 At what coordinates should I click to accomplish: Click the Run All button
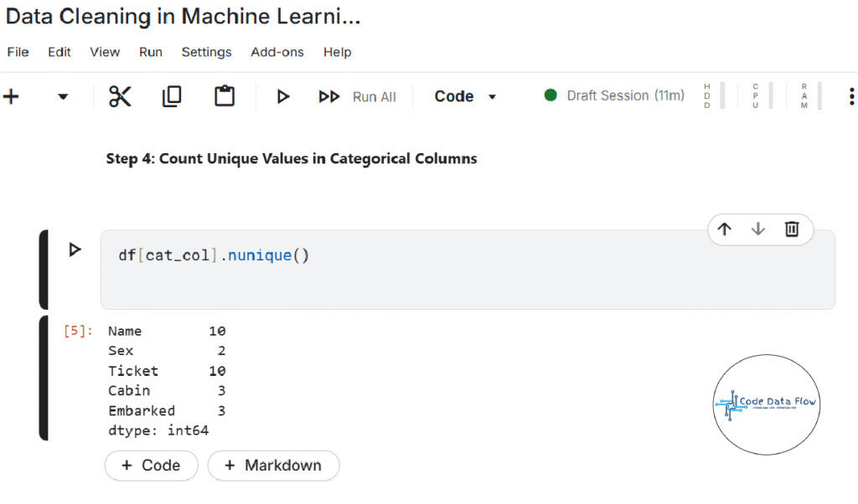[358, 97]
